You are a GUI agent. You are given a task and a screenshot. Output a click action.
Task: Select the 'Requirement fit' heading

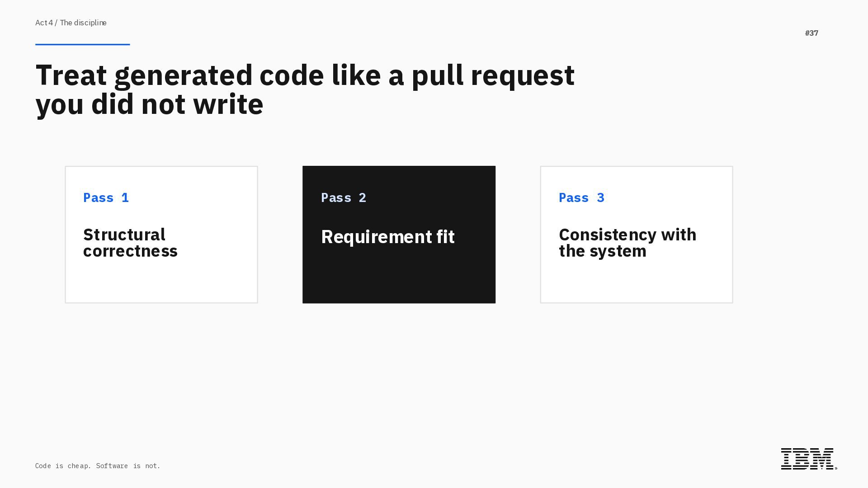click(387, 237)
